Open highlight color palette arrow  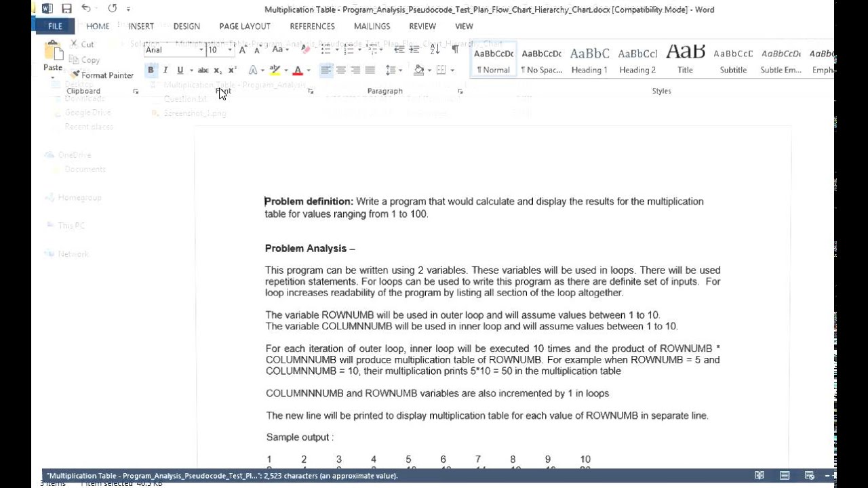[285, 70]
